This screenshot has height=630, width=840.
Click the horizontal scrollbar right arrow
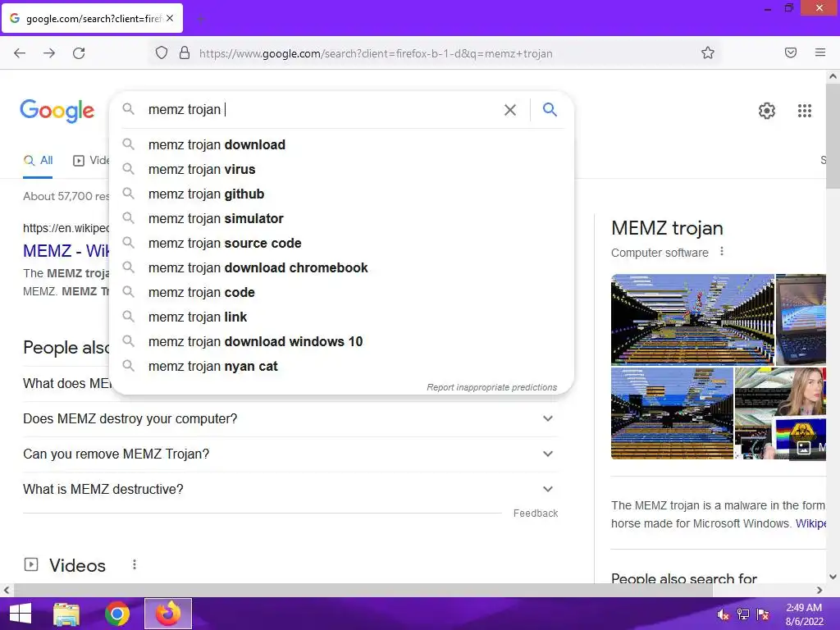point(819,591)
